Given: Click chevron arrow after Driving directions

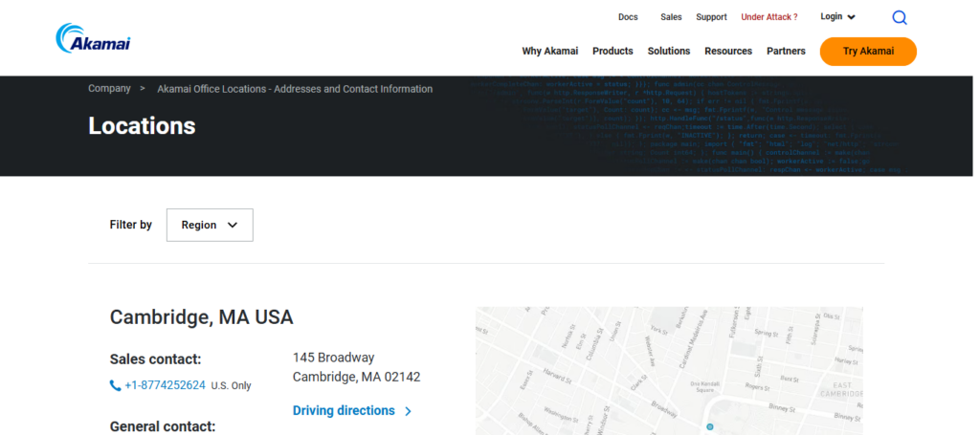Looking at the screenshot, I should pos(408,411).
